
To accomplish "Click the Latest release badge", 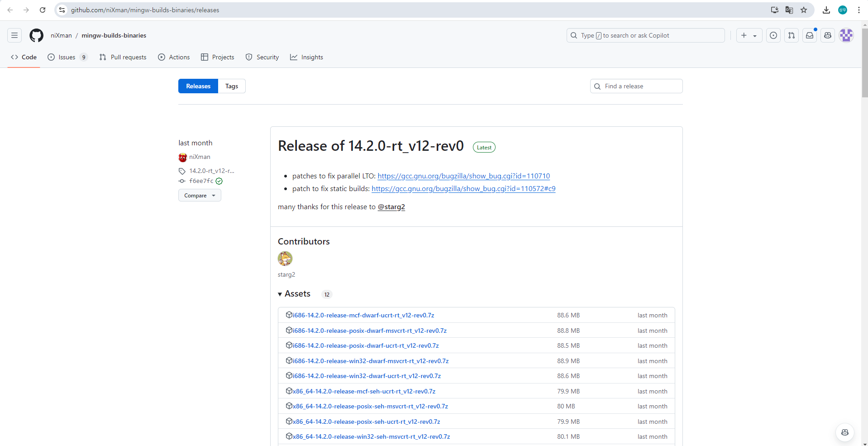I will click(484, 147).
